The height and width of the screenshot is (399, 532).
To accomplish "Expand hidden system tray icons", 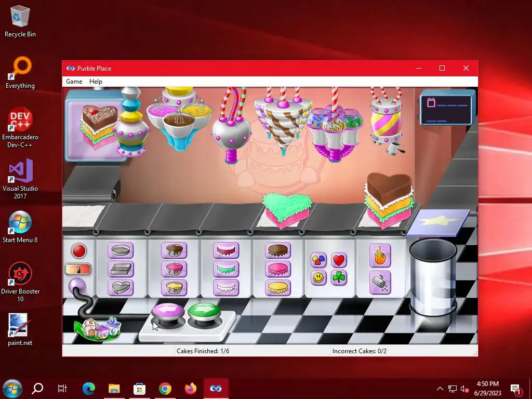I will [x=440, y=389].
